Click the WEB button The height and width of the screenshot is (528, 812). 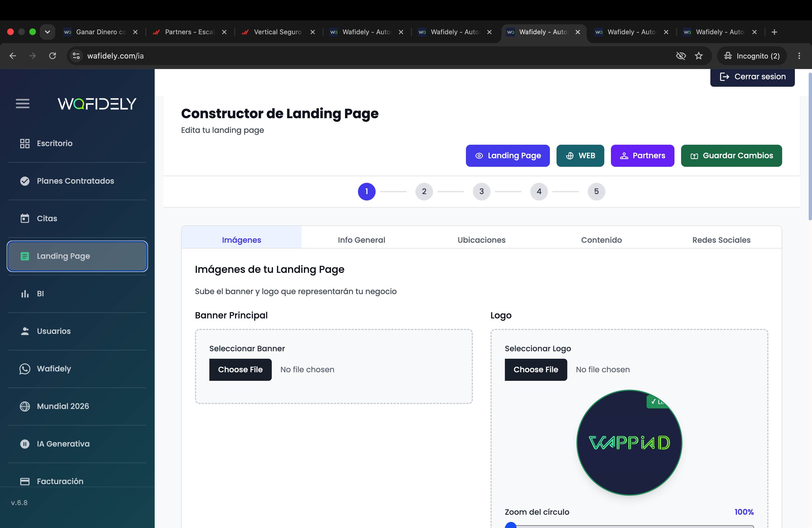point(580,155)
